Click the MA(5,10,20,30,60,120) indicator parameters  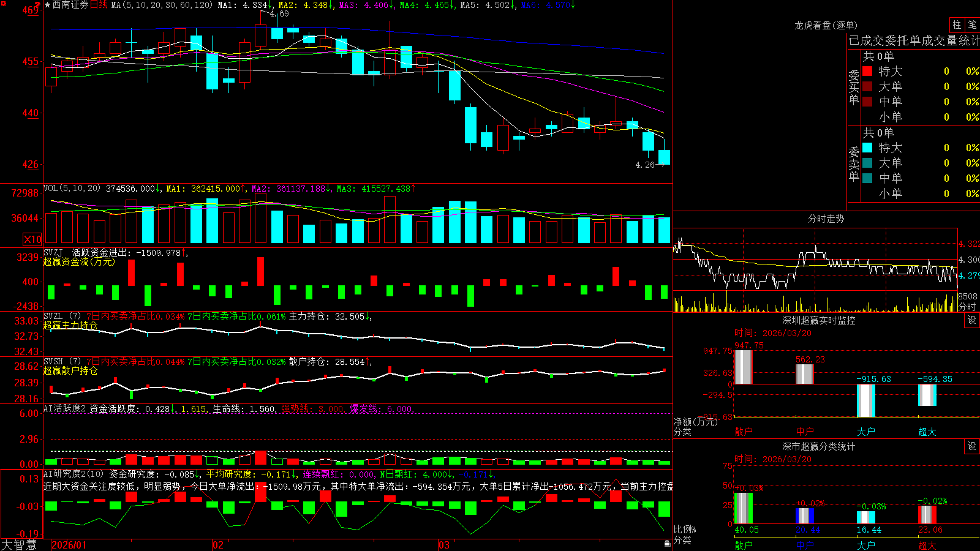pyautogui.click(x=162, y=5)
